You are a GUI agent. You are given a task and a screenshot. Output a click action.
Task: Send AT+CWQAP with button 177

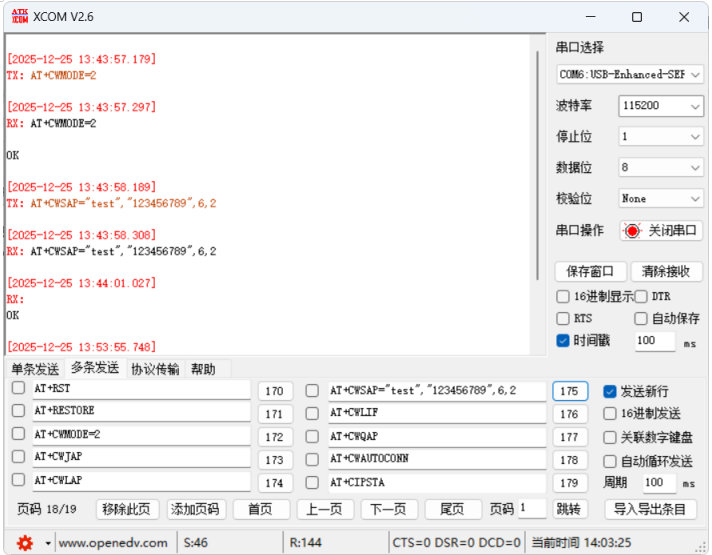click(569, 437)
